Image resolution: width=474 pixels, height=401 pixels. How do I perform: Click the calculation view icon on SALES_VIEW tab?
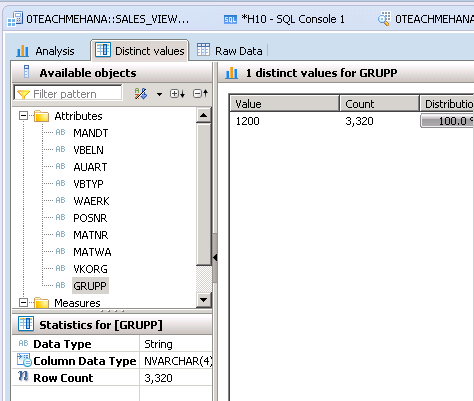click(x=15, y=19)
